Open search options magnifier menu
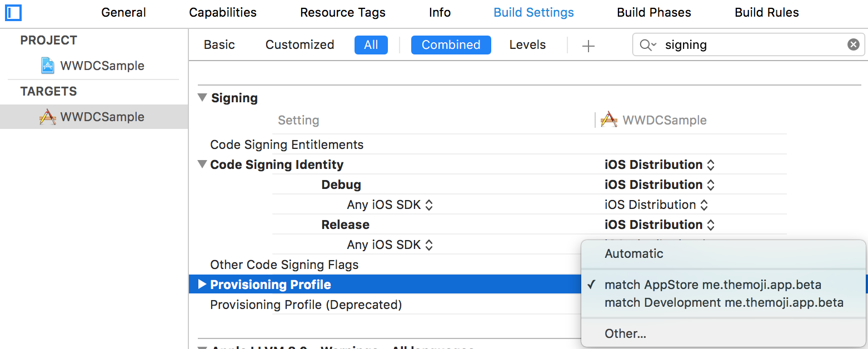 point(647,45)
